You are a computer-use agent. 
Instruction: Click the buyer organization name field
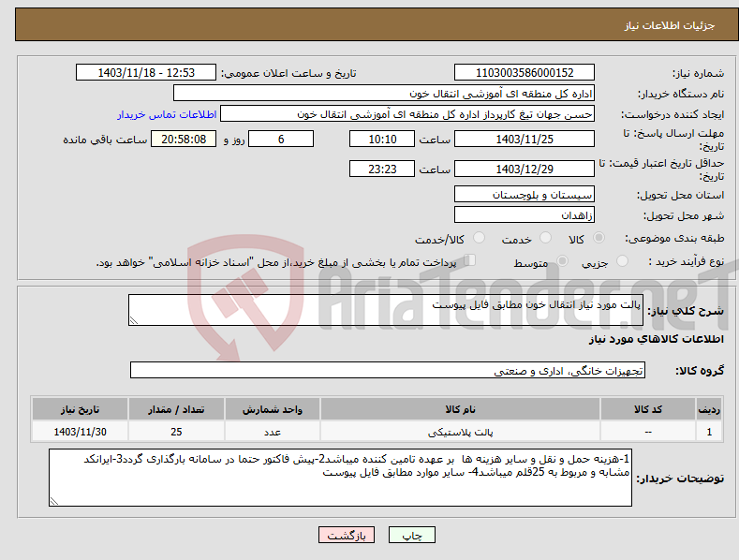384,94
